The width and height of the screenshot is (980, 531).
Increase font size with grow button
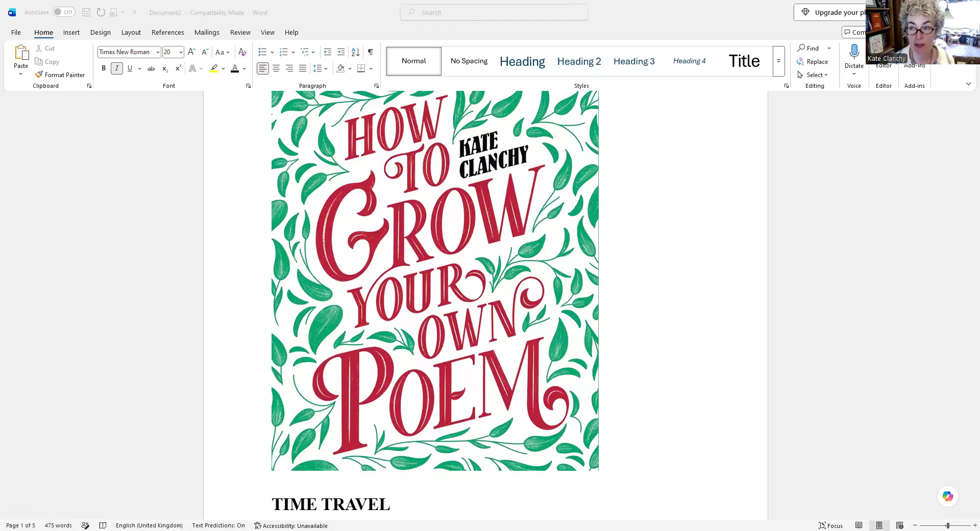(x=191, y=52)
